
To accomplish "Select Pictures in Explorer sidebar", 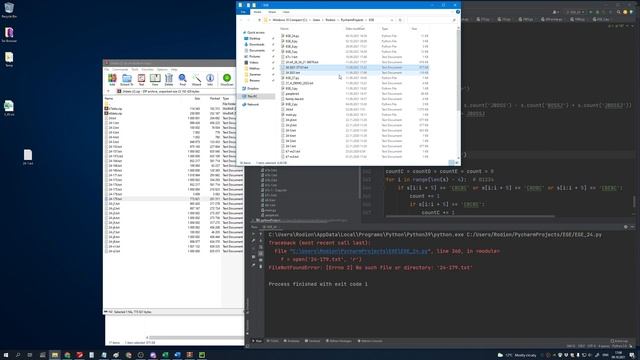I will 255,56.
